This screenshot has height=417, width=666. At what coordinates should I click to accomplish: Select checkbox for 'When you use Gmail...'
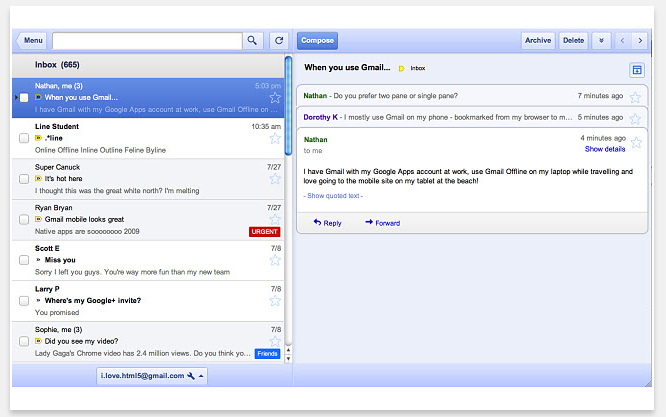click(24, 98)
